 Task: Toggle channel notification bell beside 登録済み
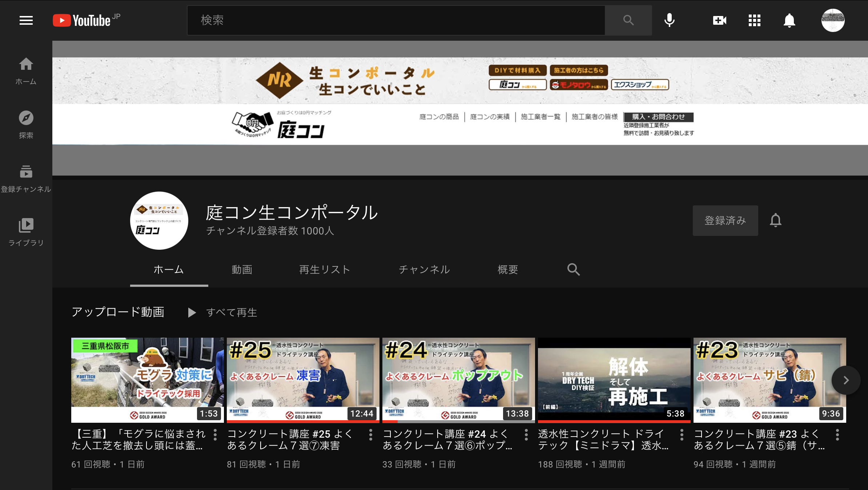776,220
